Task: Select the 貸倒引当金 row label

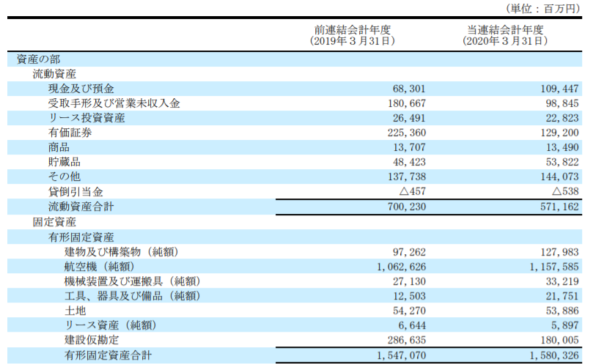Action: [76, 192]
